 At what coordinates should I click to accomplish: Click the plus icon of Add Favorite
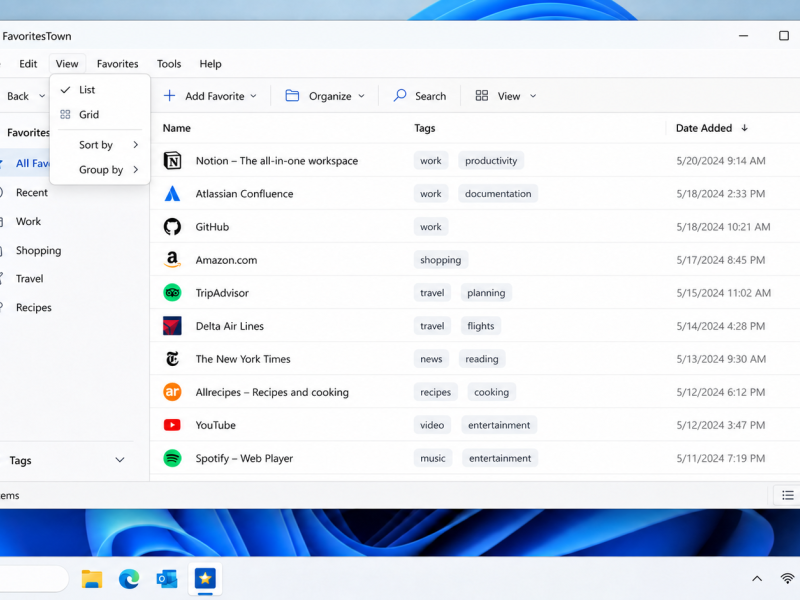[x=169, y=96]
